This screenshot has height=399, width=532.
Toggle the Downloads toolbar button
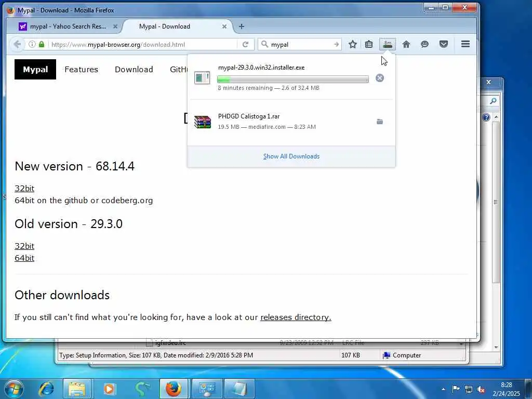point(387,44)
